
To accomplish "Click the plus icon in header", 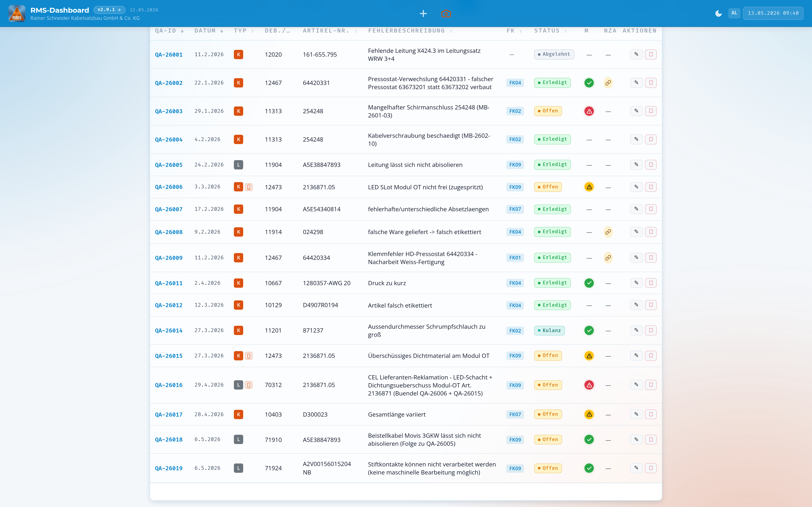I will [x=423, y=13].
